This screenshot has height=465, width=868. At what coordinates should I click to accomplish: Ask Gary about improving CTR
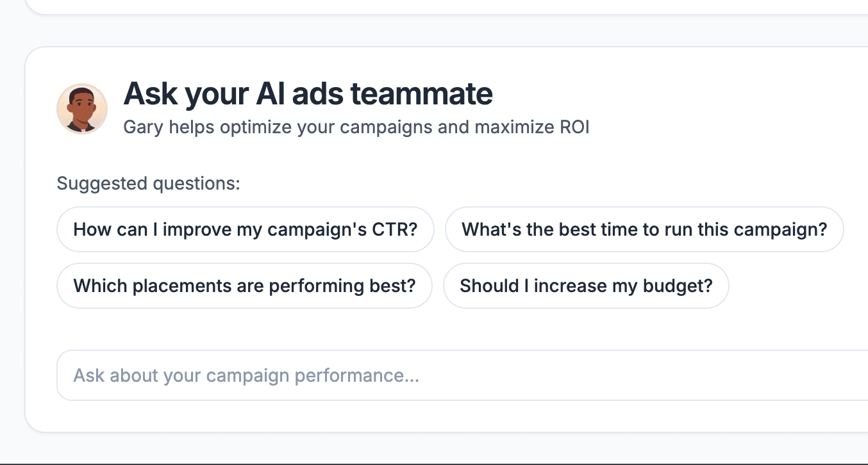point(246,229)
